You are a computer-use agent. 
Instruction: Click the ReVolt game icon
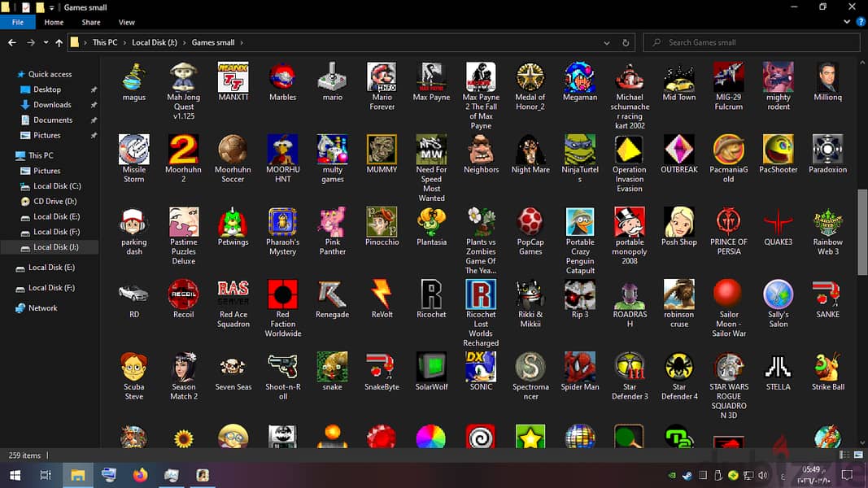(x=382, y=294)
